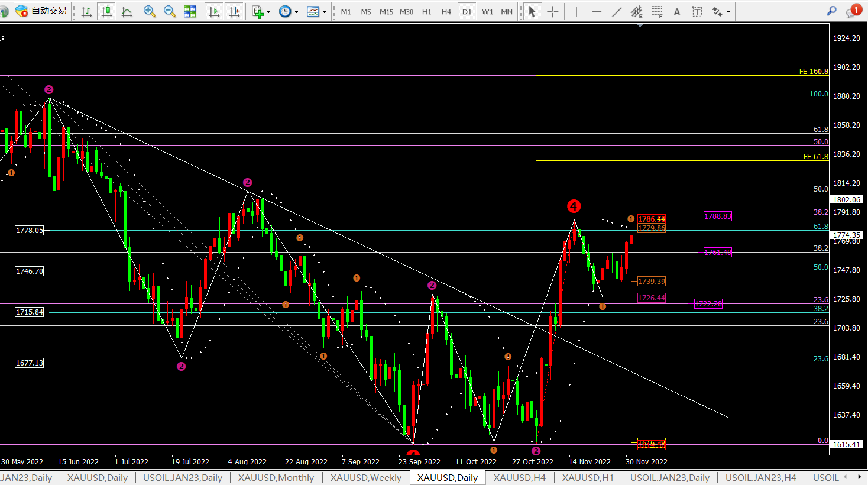Switch chart to candlestick mode
The image size is (868, 485).
coord(106,11)
